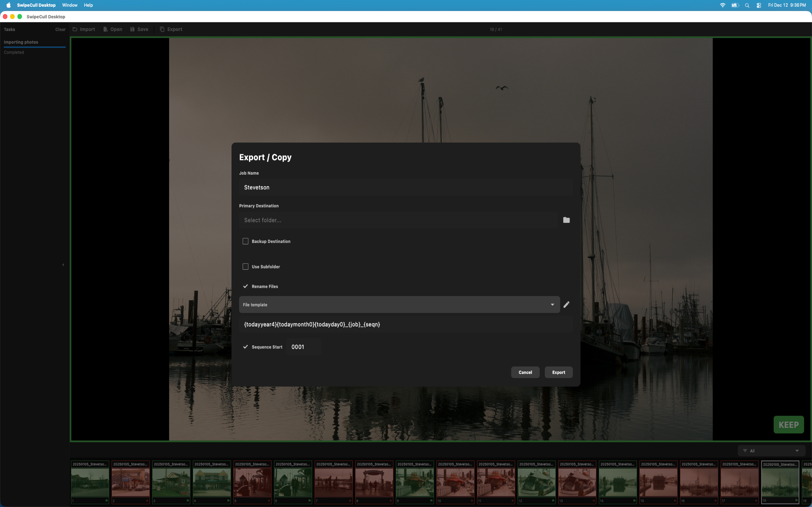Image resolution: width=812 pixels, height=507 pixels.
Task: Open the Window menu
Action: pyautogui.click(x=69, y=5)
